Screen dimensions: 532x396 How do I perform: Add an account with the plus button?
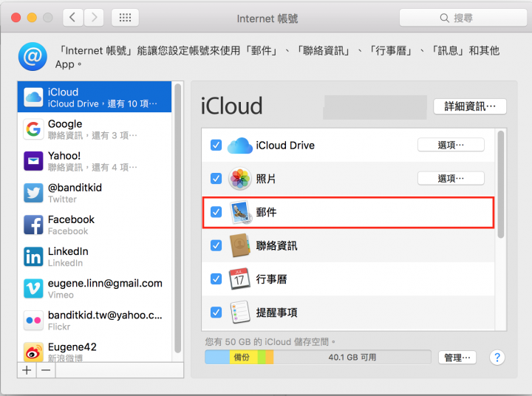click(27, 370)
